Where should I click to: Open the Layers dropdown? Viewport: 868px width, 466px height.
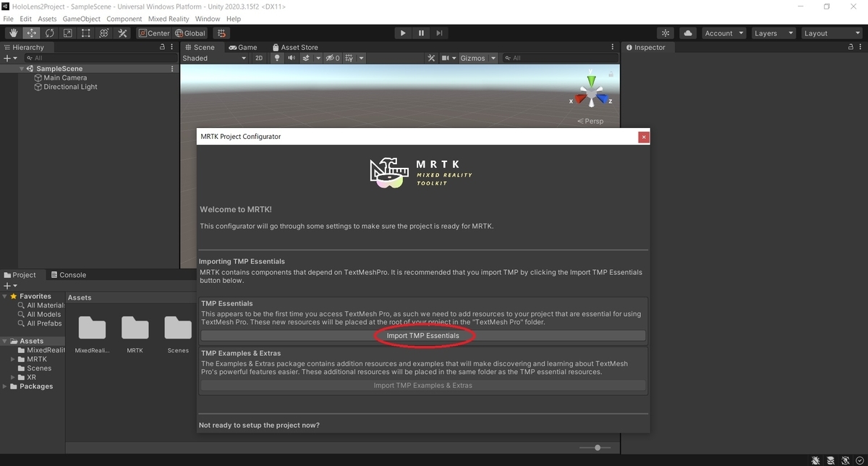click(773, 33)
